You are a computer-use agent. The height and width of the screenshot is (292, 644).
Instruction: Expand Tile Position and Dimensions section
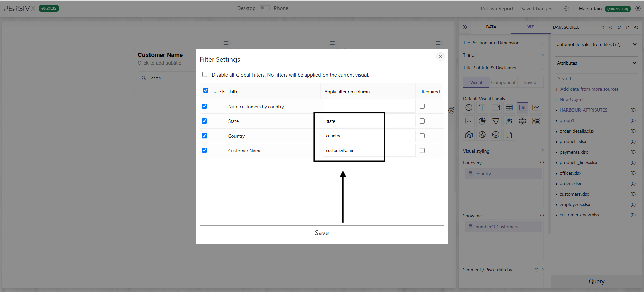click(x=503, y=43)
